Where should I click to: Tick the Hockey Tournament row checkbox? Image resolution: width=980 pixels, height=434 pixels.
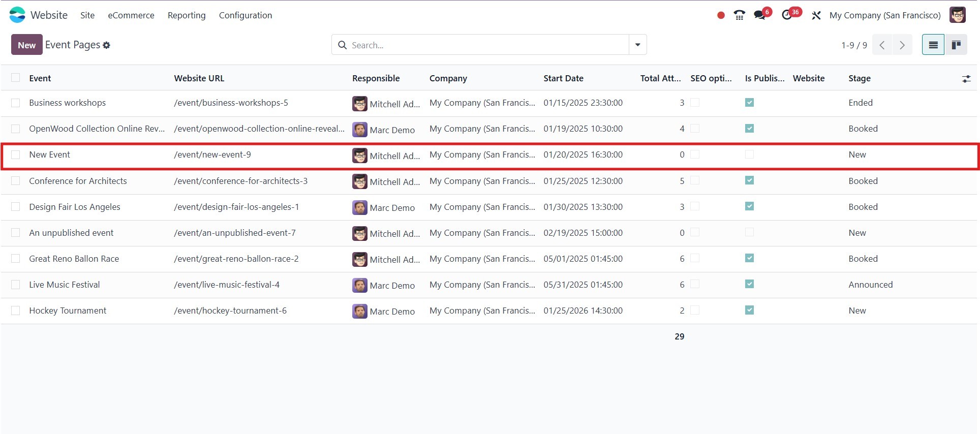click(16, 311)
